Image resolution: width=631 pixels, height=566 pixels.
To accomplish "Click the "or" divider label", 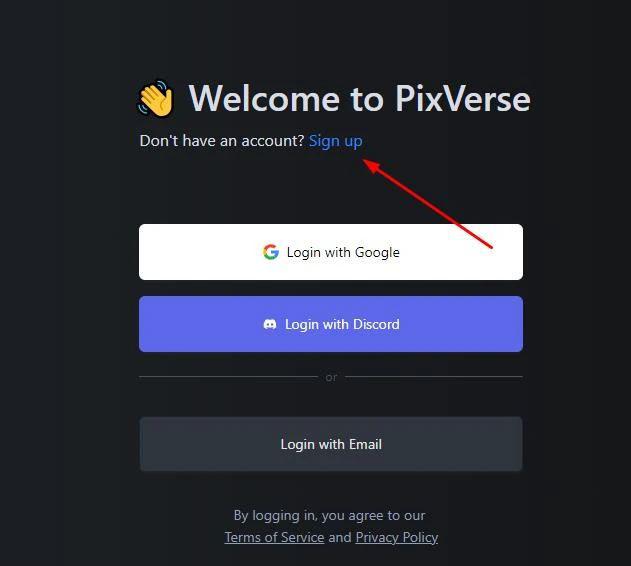I will click(x=331, y=377).
